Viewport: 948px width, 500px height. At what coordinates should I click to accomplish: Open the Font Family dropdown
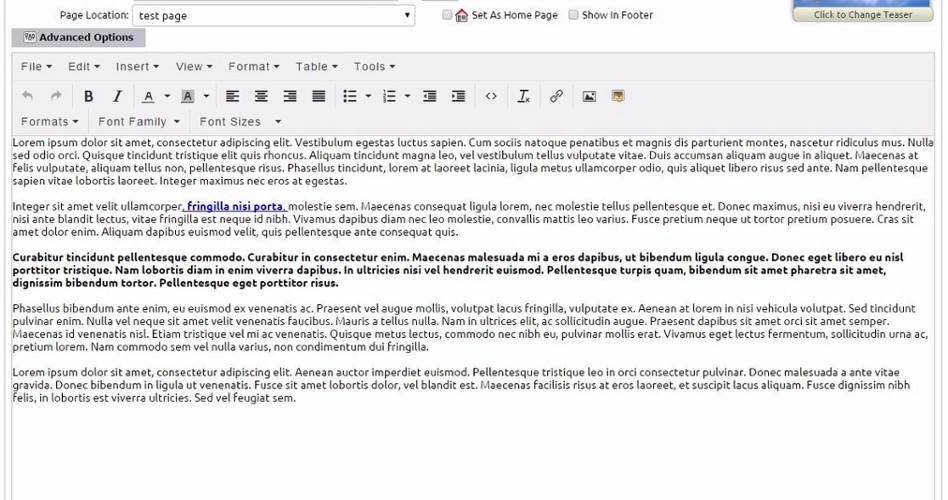pos(139,122)
